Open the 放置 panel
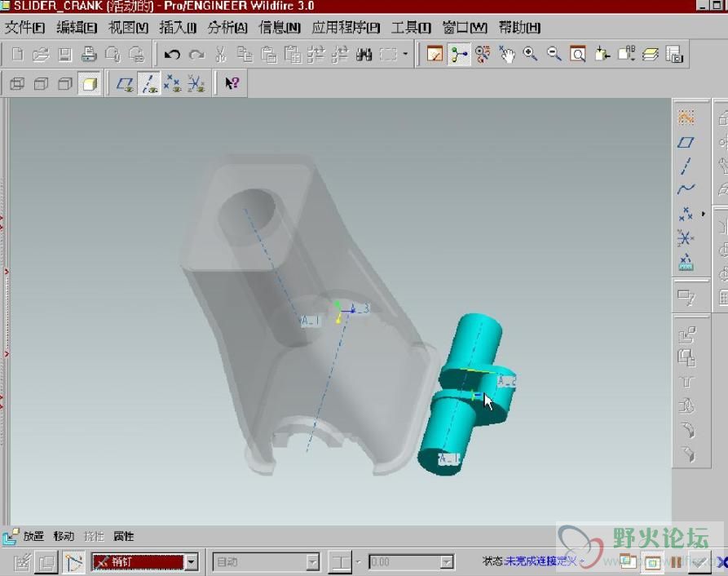Image resolution: width=728 pixels, height=576 pixels. point(33,536)
